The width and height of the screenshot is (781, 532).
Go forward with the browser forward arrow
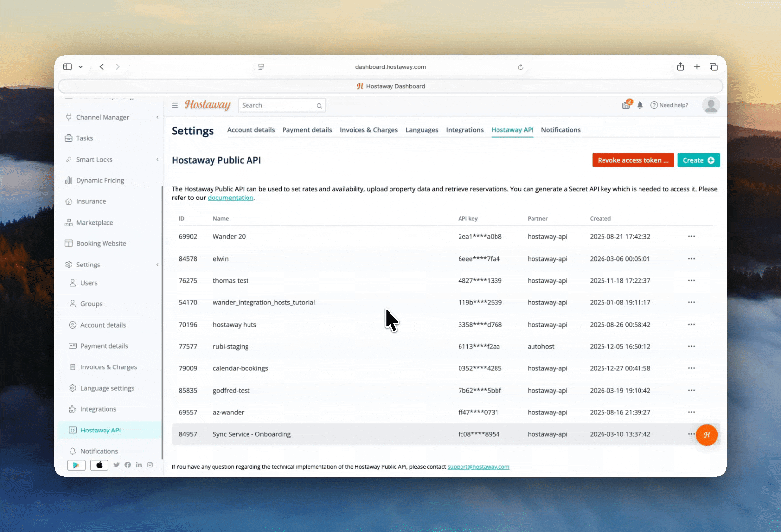[118, 67]
